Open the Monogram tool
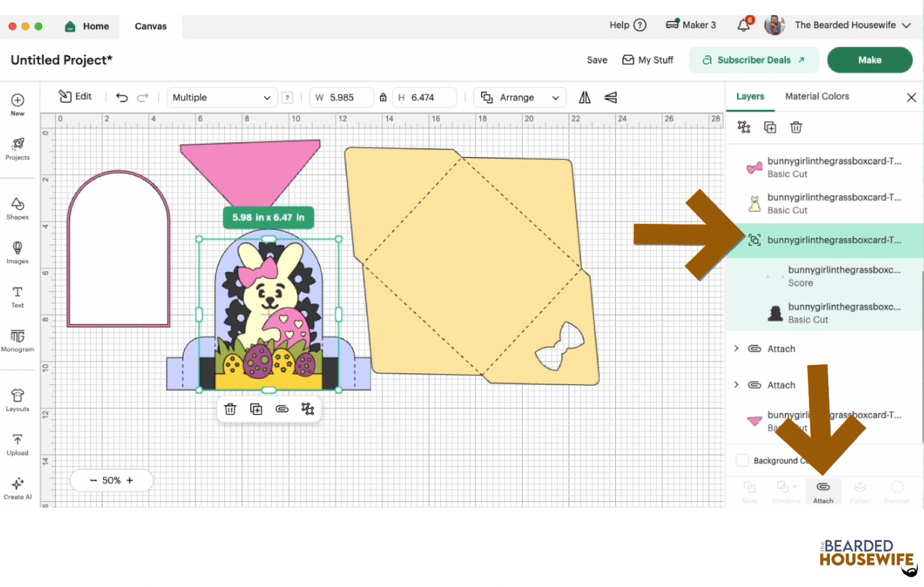Image resolution: width=924 pixels, height=587 pixels. pyautogui.click(x=17, y=340)
